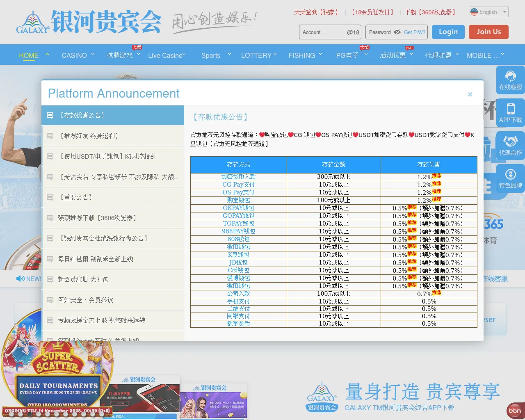Click K豆钱包 deposit method link
Screen dimensions: 525x420
(238, 255)
